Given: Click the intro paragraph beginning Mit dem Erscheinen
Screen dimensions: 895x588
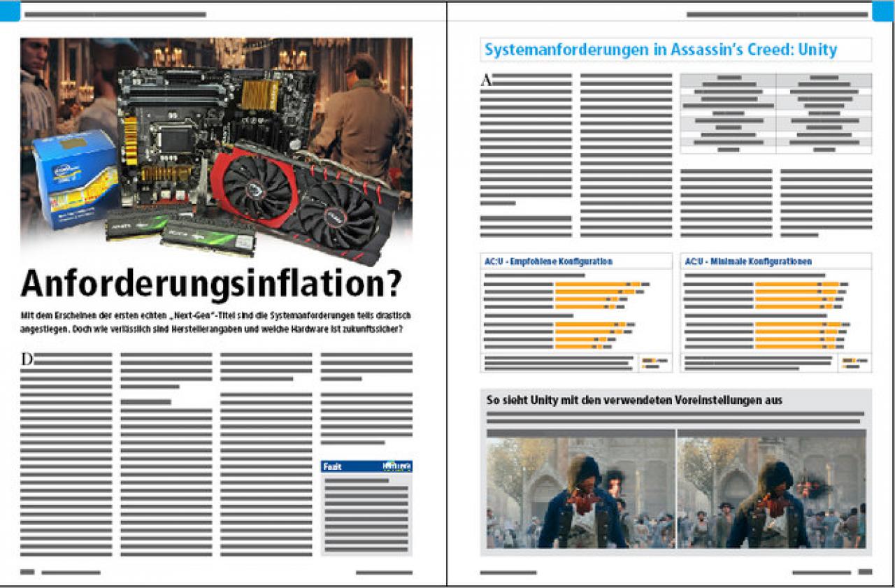Looking at the screenshot, I should [215, 323].
